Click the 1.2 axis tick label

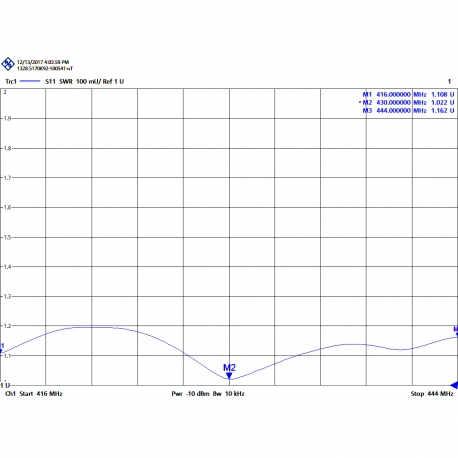tap(7, 326)
